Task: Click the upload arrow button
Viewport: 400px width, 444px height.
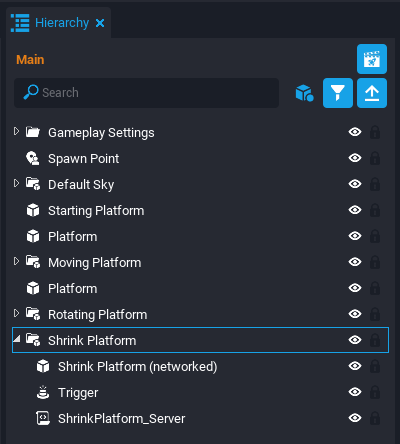Action: tap(372, 93)
